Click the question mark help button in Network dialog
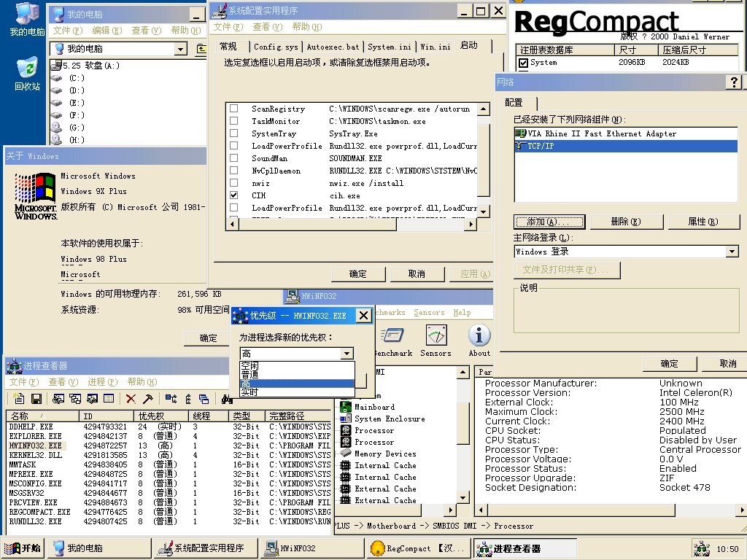This screenshot has width=747, height=560. tap(734, 82)
